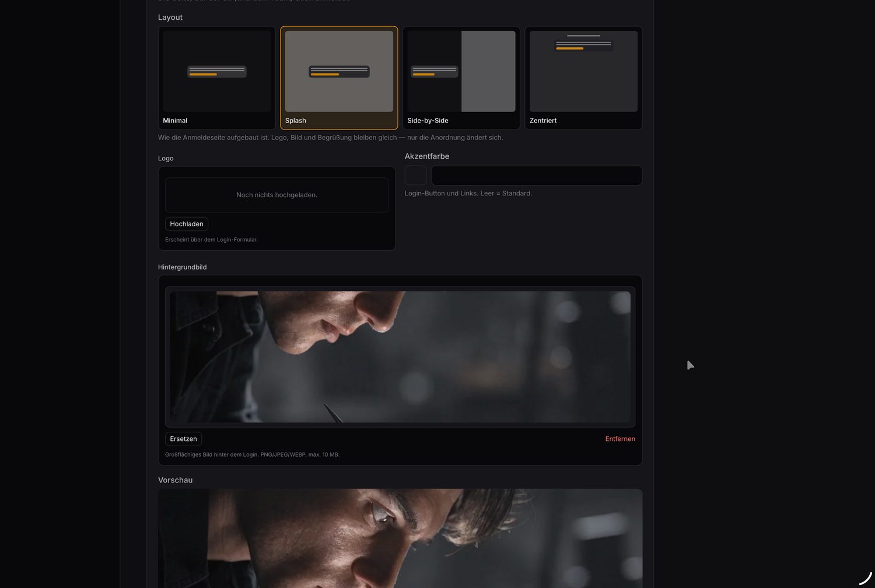Click the Hintergrundbild label
This screenshot has width=875, height=588.
(182, 267)
